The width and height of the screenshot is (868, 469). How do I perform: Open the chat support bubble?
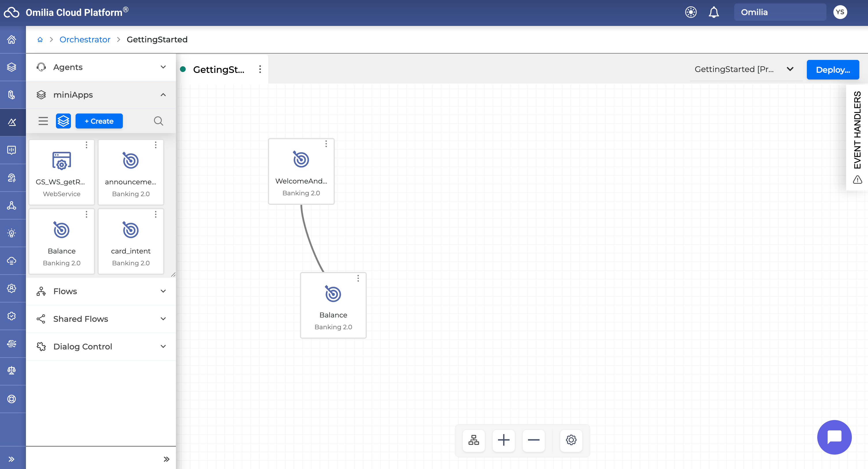(x=834, y=437)
